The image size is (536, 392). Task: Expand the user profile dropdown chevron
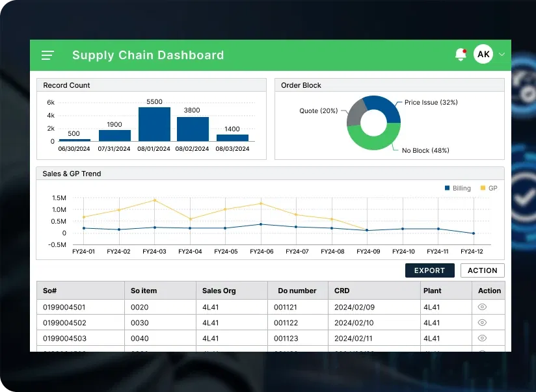coord(502,55)
